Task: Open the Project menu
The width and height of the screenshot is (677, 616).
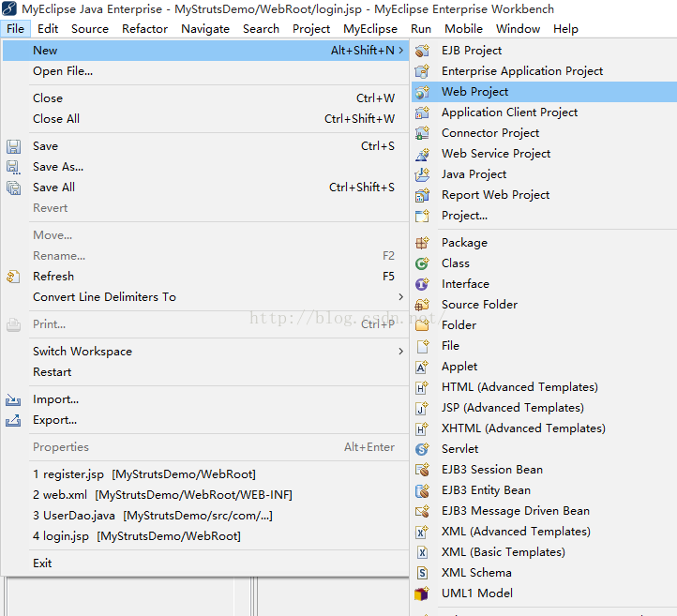Action: coord(311,29)
